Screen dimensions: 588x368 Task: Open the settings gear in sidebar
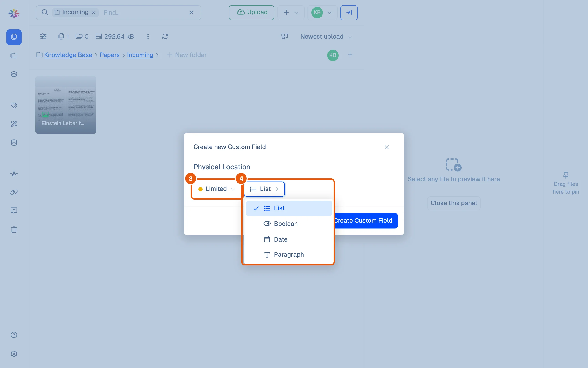[14, 354]
